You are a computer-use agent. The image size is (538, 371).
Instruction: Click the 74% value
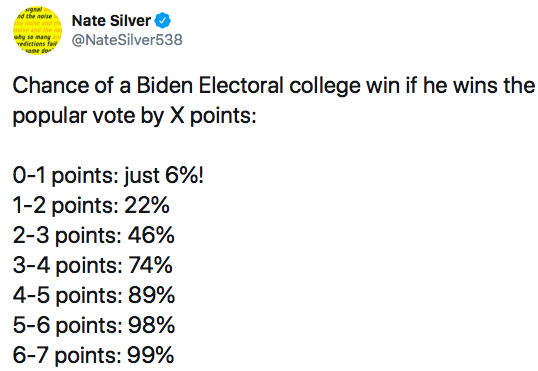150,265
